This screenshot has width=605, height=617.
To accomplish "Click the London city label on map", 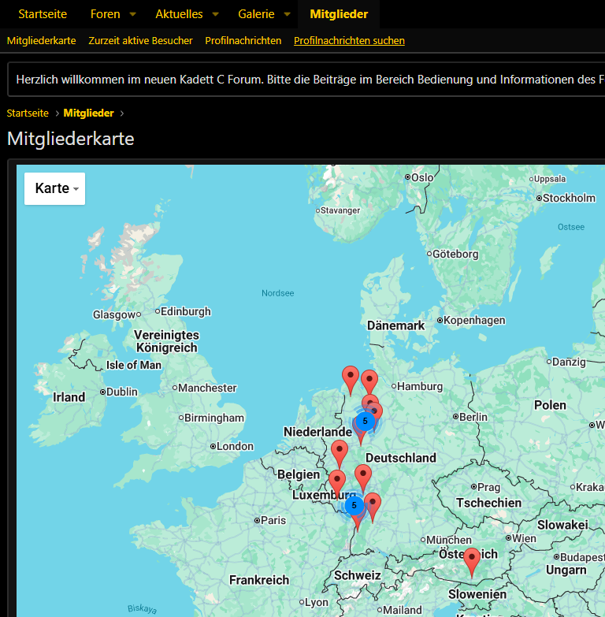I will (x=235, y=446).
